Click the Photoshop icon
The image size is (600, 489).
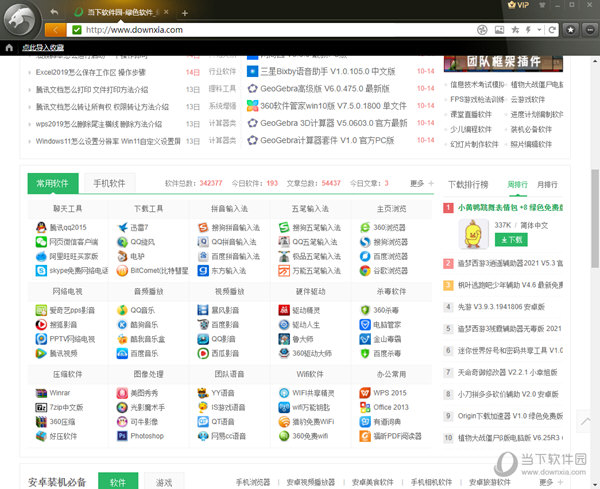(122, 436)
